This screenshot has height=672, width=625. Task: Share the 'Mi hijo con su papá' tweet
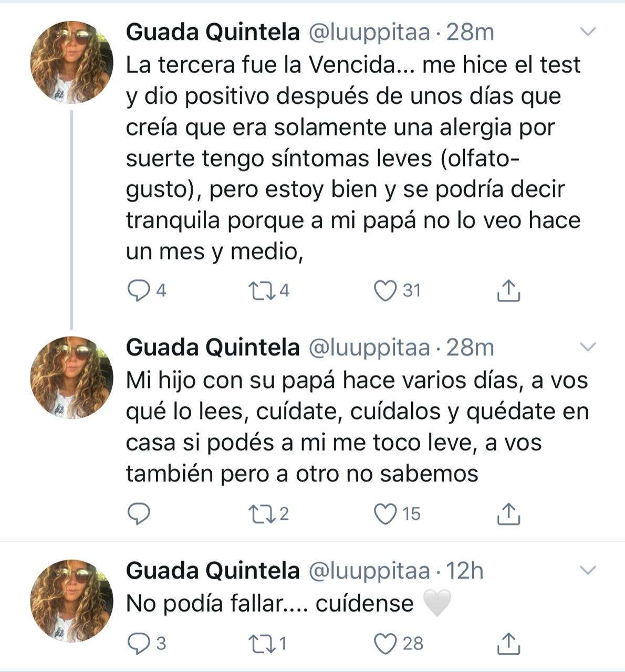tap(508, 514)
